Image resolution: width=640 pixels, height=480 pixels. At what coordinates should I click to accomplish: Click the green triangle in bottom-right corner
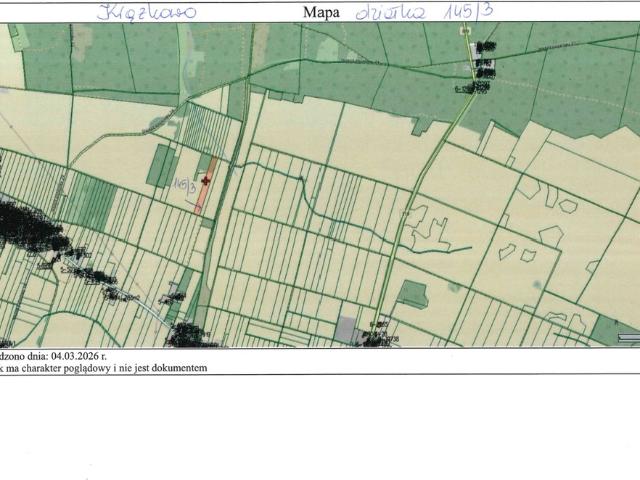click(608, 329)
